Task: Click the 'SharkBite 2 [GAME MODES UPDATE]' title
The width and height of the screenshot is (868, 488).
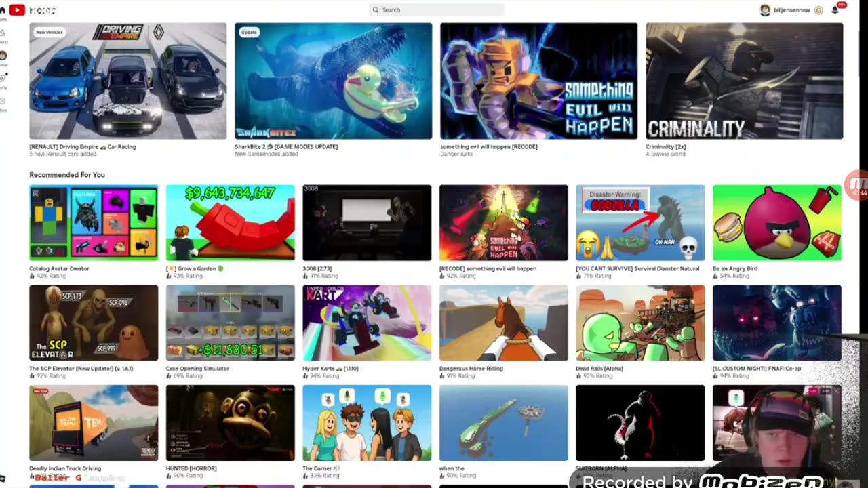Action: pos(286,147)
